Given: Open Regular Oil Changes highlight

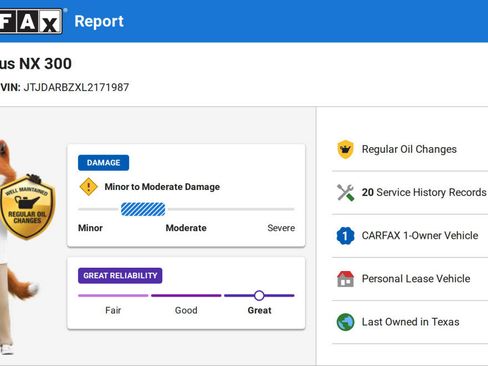Looking at the screenshot, I should [x=410, y=149].
